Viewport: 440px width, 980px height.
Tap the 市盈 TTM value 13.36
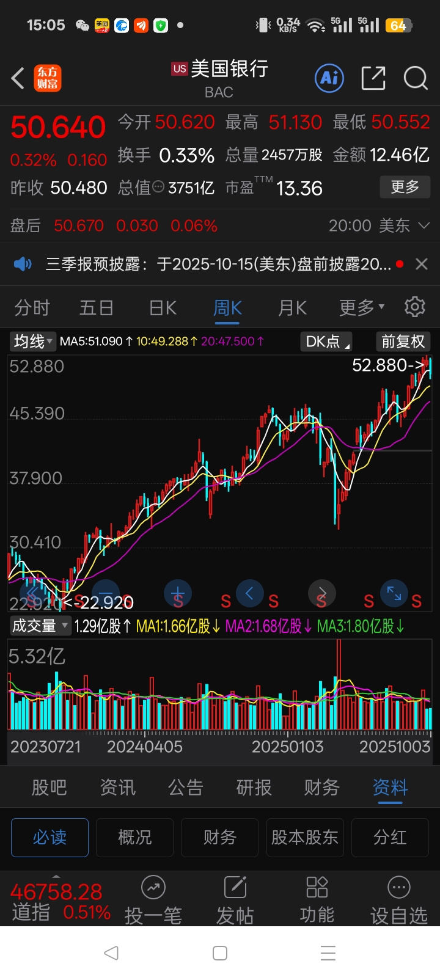pyautogui.click(x=299, y=188)
